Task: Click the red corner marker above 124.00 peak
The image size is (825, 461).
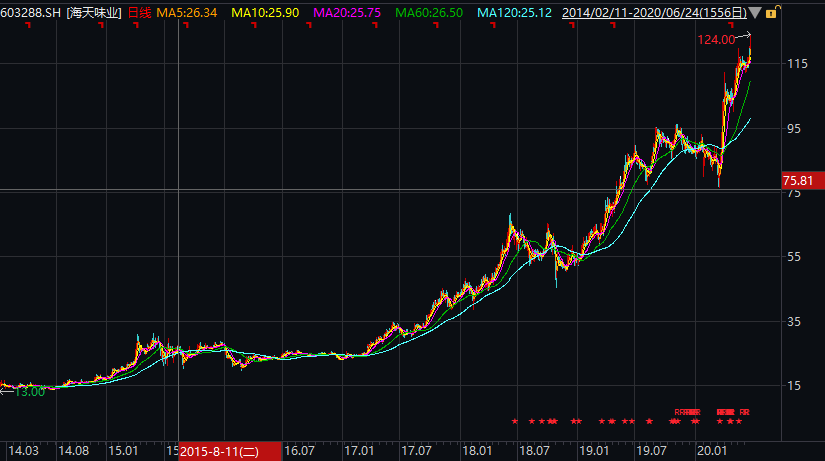Action: click(731, 25)
